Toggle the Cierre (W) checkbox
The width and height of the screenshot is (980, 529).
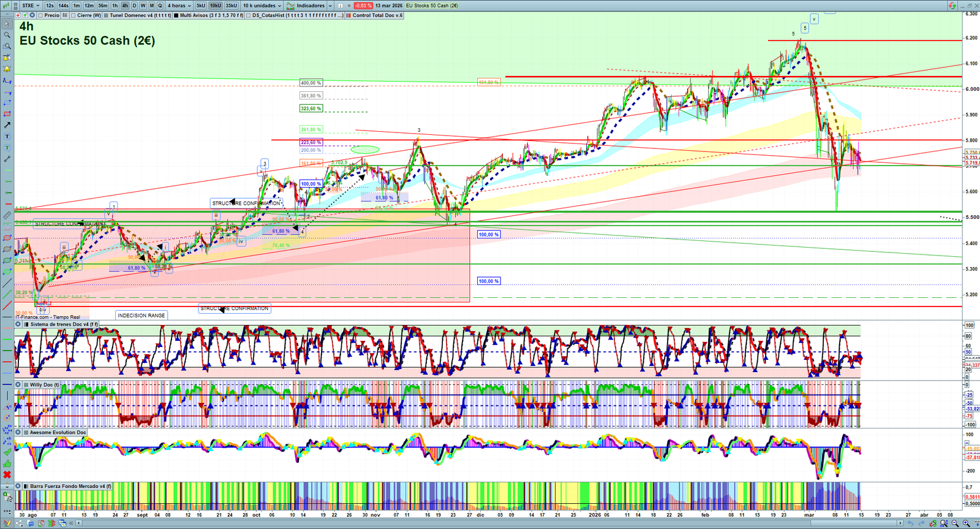click(x=73, y=15)
